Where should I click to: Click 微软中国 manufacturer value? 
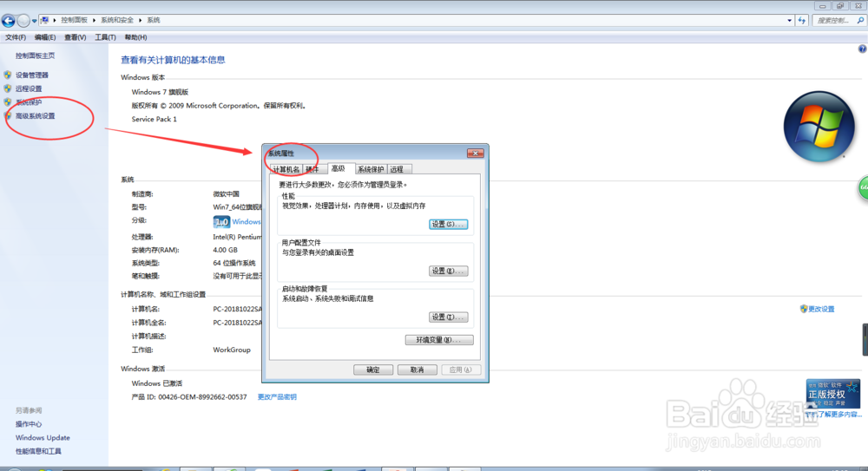[226, 194]
